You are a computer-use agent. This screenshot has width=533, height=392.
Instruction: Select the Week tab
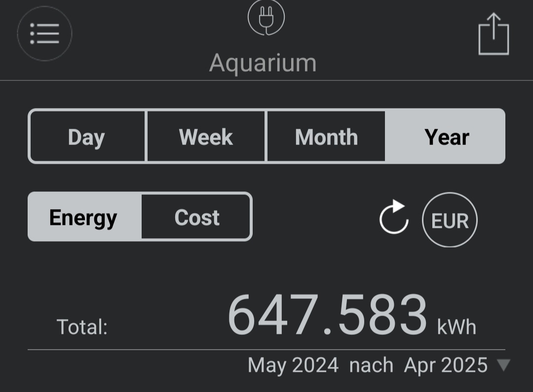[x=206, y=137]
